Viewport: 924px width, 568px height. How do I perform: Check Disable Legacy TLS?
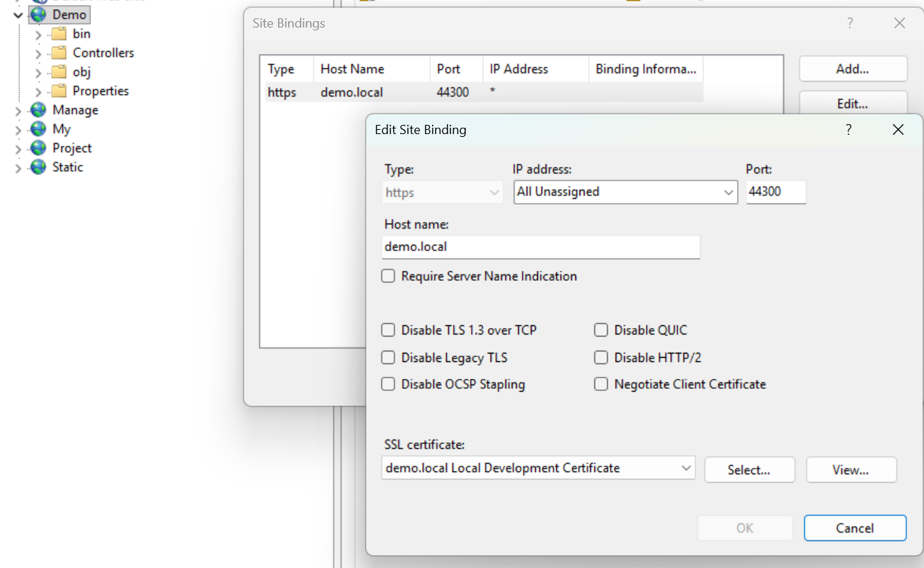pyautogui.click(x=388, y=358)
